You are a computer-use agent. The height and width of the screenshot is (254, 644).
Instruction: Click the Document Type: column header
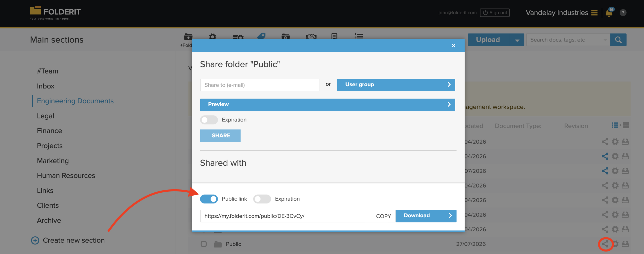coord(518,126)
